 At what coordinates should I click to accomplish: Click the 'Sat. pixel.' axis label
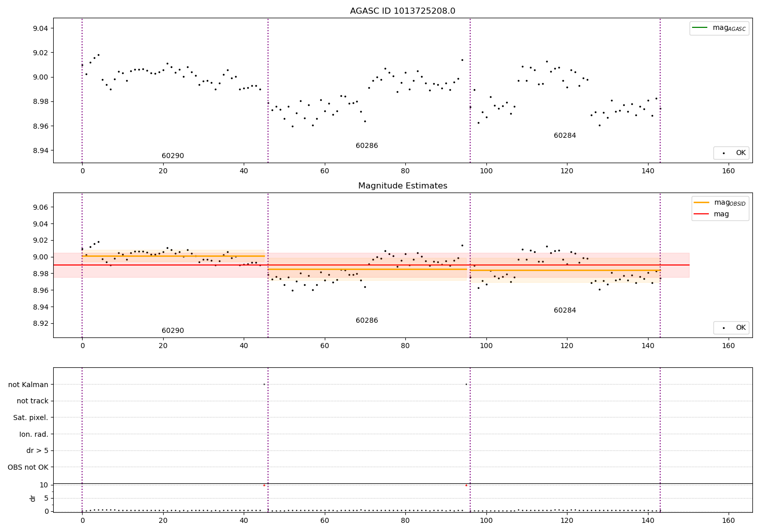pyautogui.click(x=31, y=418)
